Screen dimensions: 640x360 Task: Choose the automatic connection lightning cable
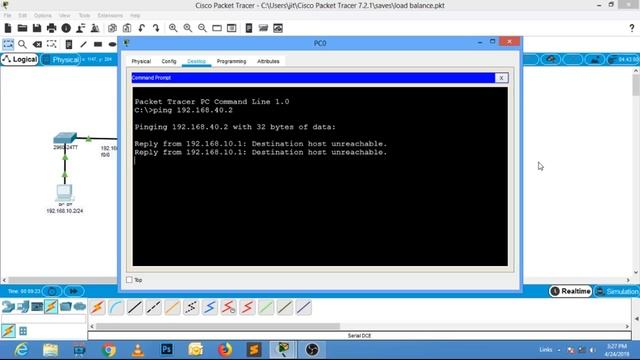97,307
